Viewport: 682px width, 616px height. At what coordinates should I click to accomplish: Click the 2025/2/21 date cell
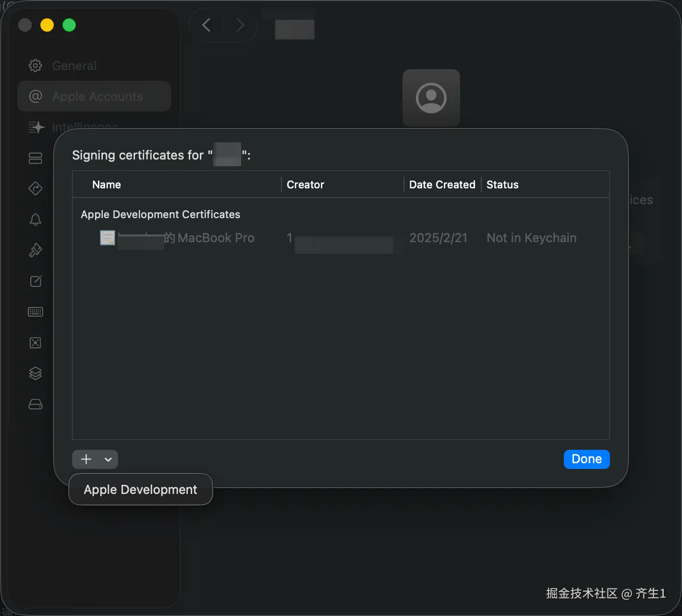pyautogui.click(x=438, y=238)
